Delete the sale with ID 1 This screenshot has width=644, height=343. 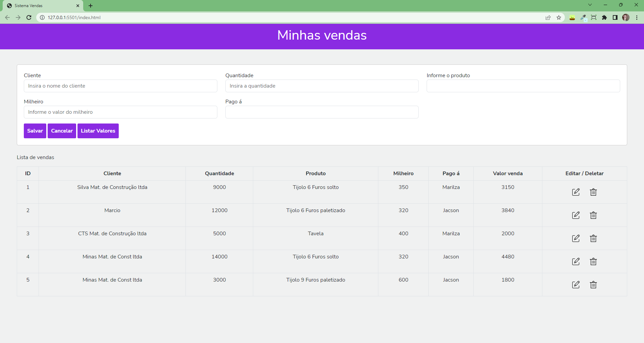pyautogui.click(x=593, y=192)
